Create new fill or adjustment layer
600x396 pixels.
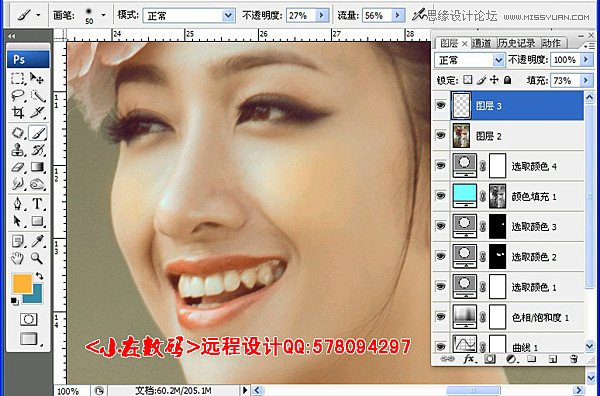pos(511,359)
